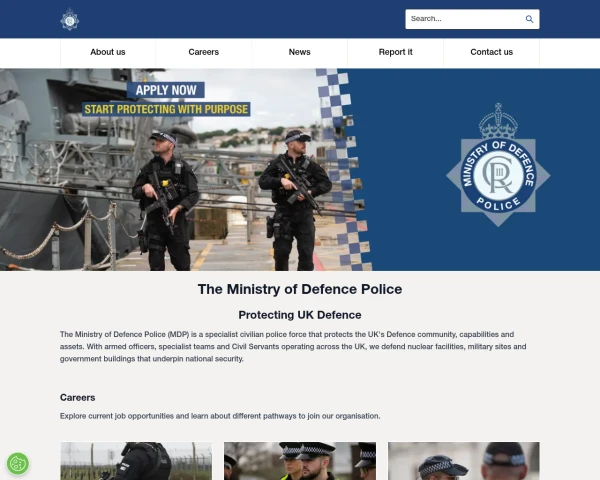The width and height of the screenshot is (600, 480).
Task: Click the 'Explore current job opportunities' text
Action: click(220, 416)
